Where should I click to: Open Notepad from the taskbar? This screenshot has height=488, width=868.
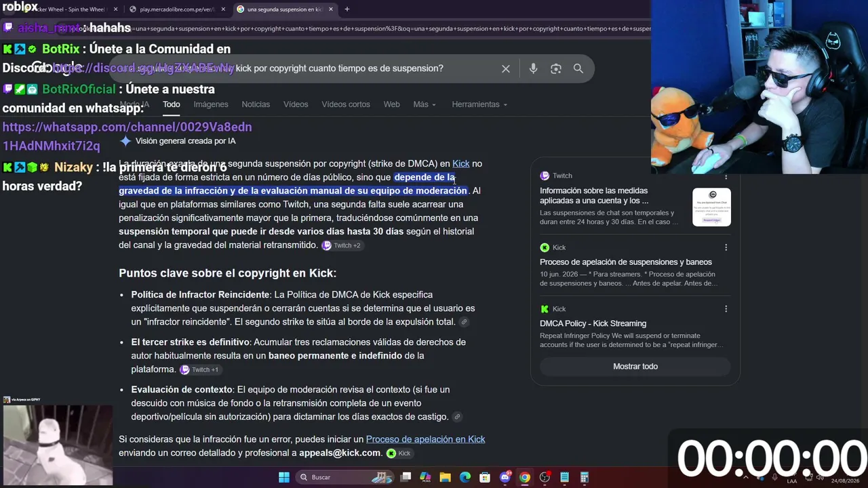pyautogui.click(x=564, y=477)
